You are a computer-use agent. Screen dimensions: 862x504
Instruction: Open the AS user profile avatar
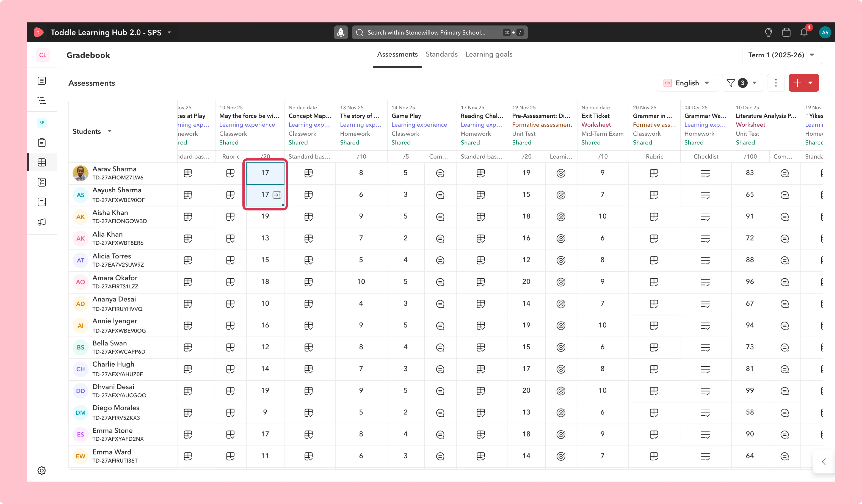pyautogui.click(x=825, y=33)
